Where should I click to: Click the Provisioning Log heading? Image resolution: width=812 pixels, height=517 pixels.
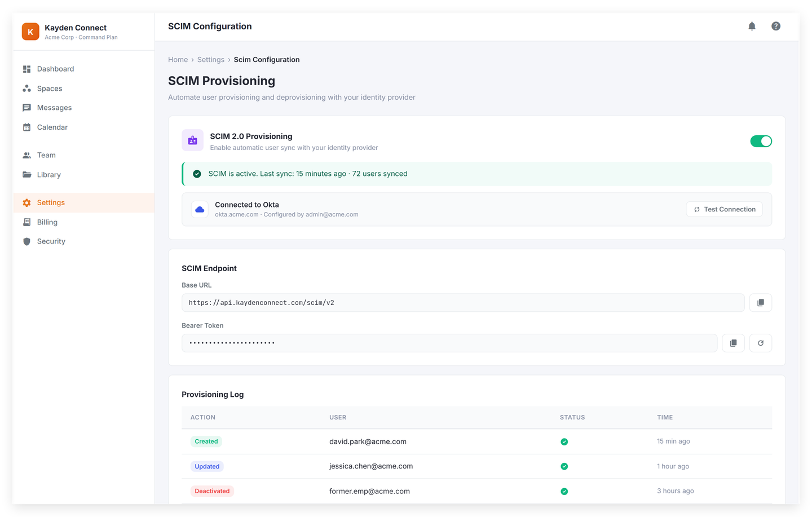pos(213,395)
